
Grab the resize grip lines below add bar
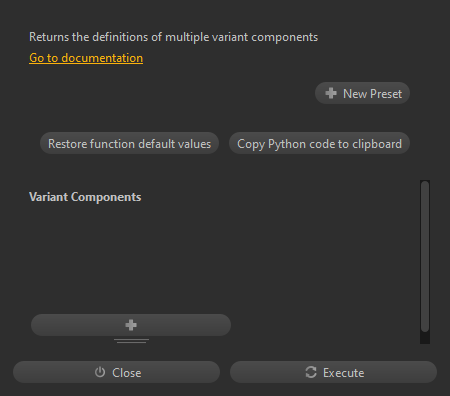click(x=131, y=341)
